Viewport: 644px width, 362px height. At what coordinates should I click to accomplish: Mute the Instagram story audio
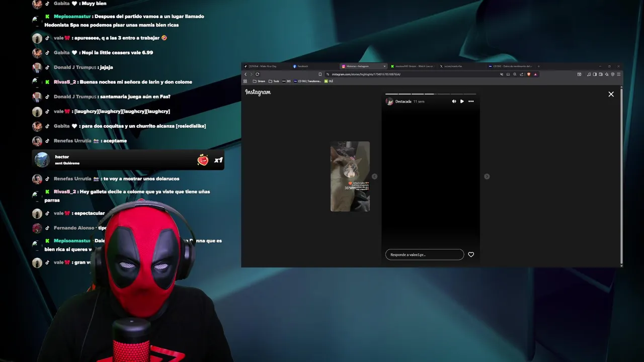(454, 102)
